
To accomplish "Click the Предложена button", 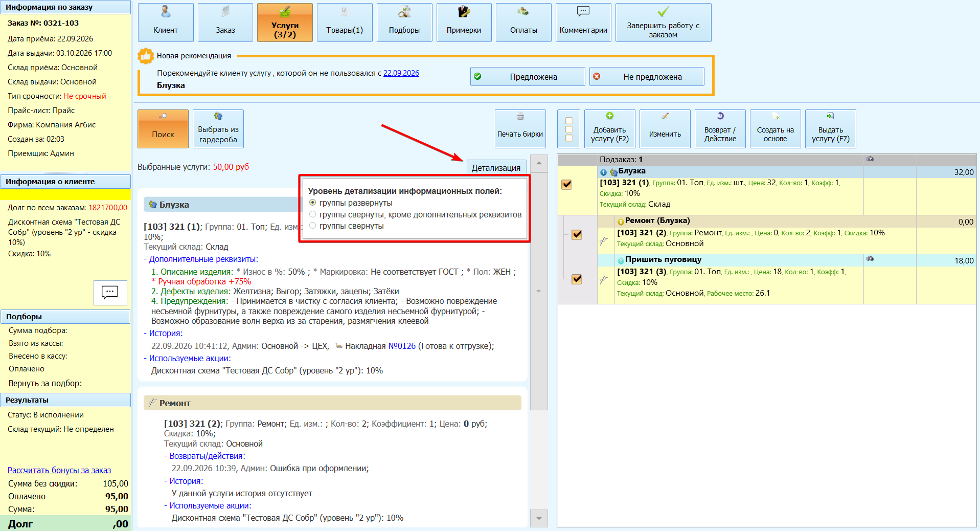I will [x=528, y=77].
